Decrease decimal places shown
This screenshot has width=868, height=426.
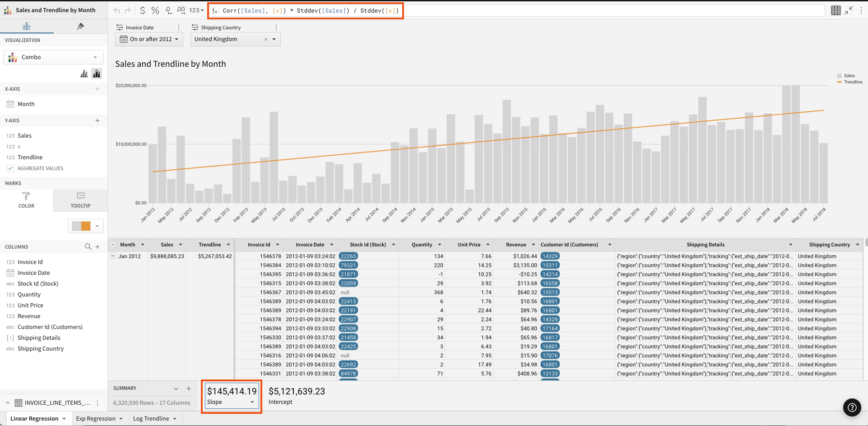[x=168, y=10]
